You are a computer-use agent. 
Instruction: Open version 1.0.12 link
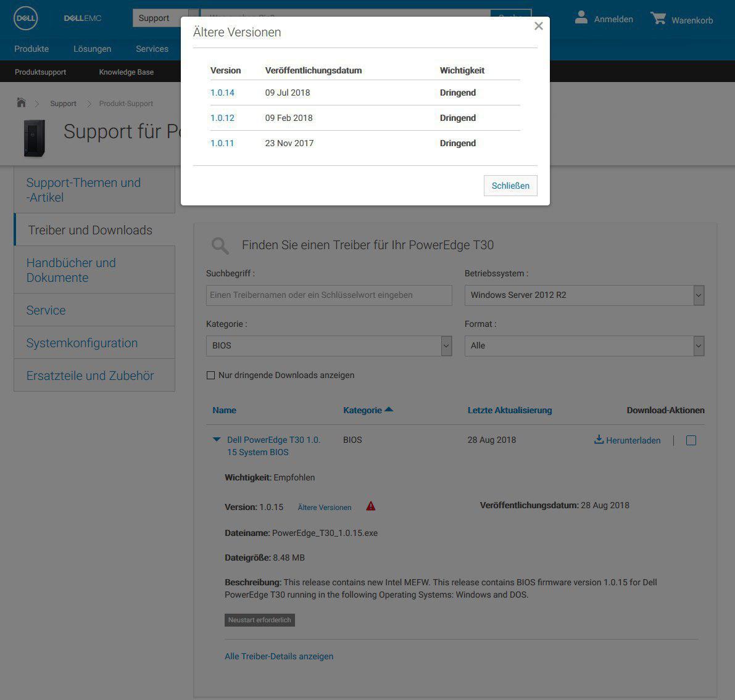tap(222, 118)
